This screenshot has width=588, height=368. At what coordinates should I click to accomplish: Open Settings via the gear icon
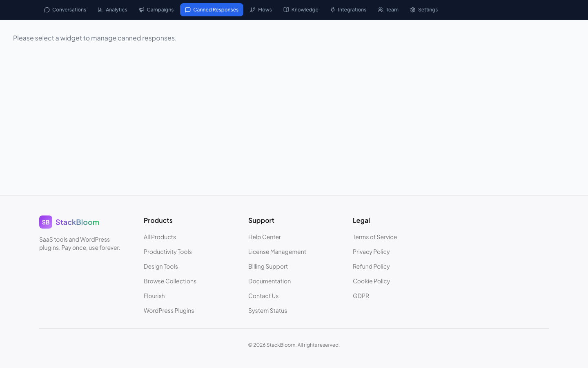[x=412, y=9]
